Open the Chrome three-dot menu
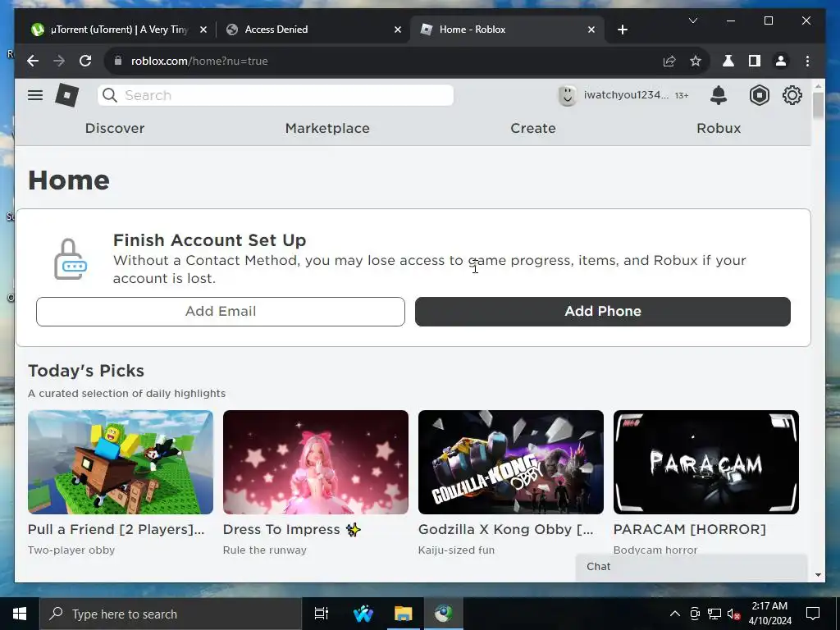This screenshot has height=630, width=840. tap(807, 61)
